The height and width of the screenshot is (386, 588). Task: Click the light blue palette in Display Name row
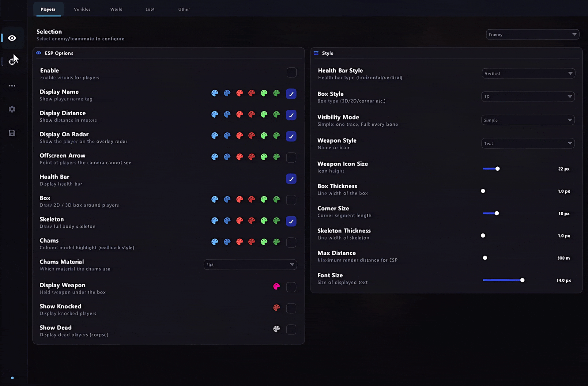215,93
